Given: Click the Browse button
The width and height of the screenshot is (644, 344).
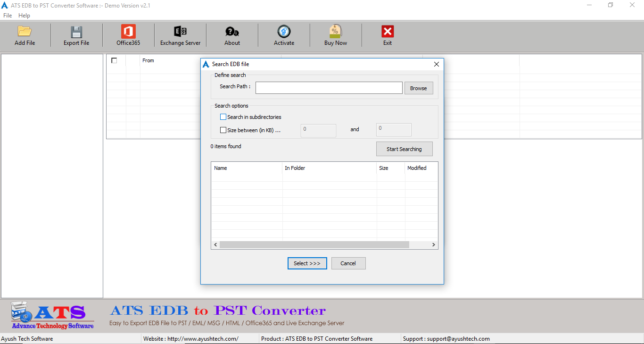Looking at the screenshot, I should [419, 88].
